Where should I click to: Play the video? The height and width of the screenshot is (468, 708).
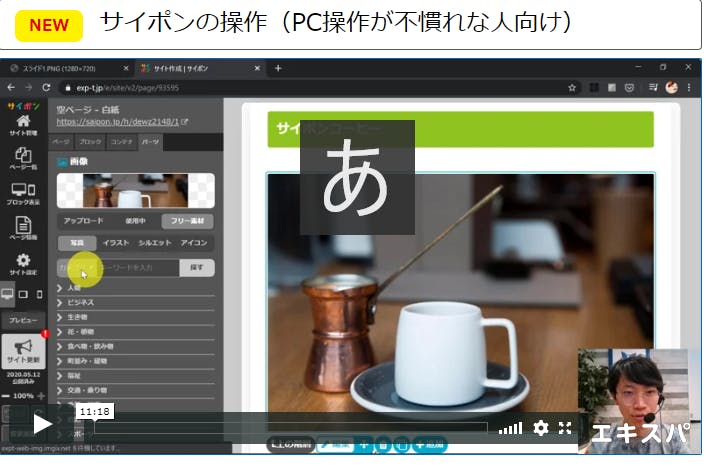pyautogui.click(x=42, y=425)
